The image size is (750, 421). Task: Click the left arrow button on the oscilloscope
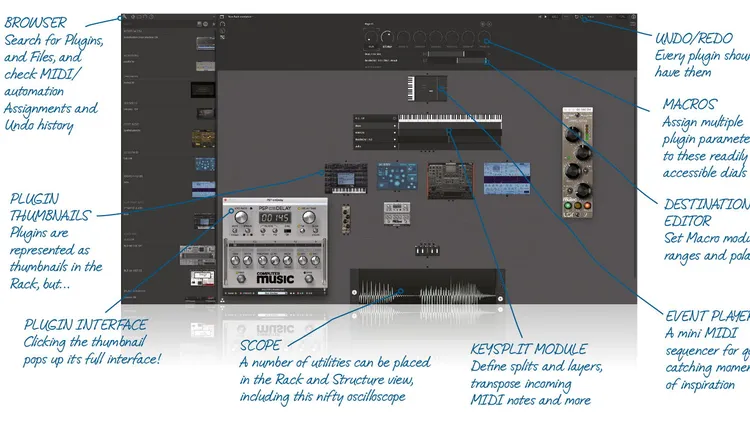[355, 292]
